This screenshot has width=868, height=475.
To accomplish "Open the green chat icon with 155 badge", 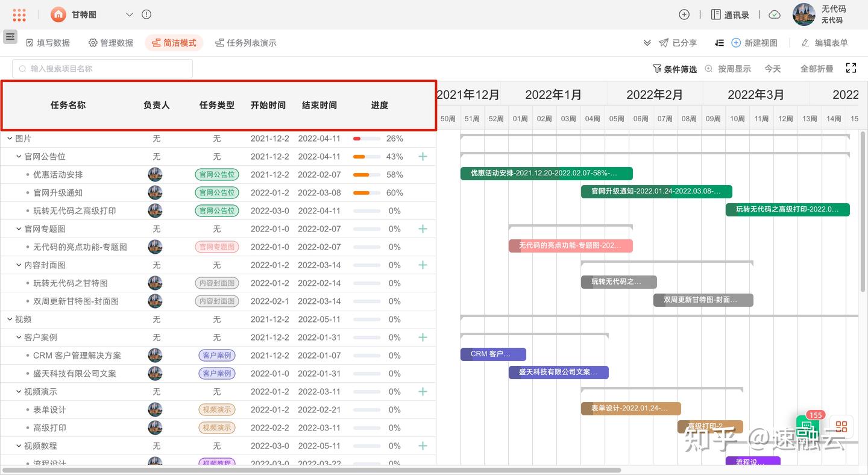I will (808, 426).
